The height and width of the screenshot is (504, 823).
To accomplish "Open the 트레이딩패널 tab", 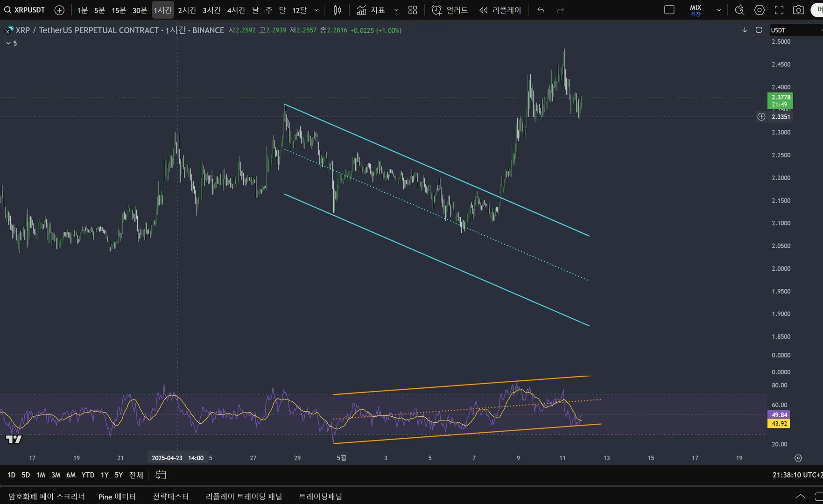I will (321, 496).
